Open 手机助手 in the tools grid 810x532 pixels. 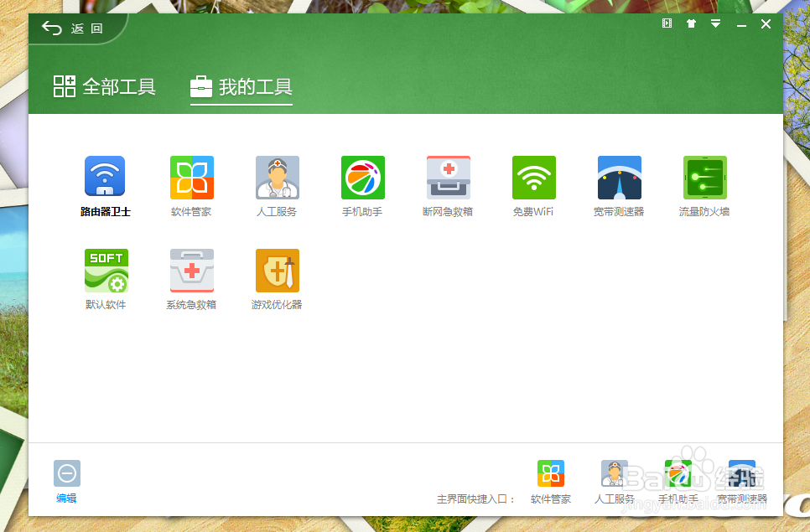362,178
